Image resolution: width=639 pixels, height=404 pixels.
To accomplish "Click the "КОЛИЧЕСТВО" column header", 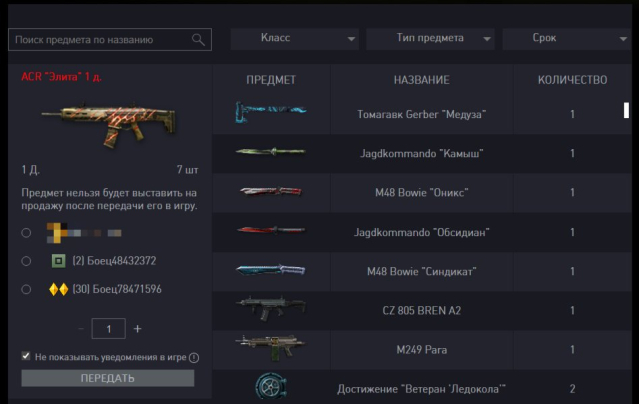I will click(x=572, y=80).
